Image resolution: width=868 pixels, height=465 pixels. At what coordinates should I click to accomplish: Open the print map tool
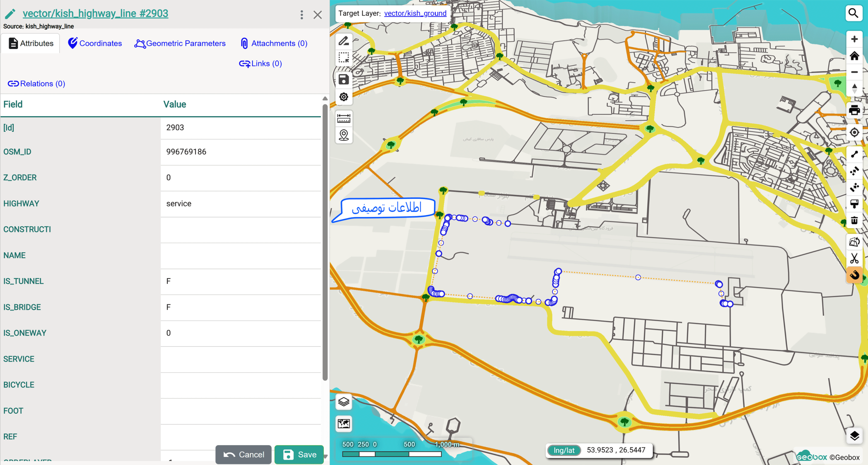[854, 110]
